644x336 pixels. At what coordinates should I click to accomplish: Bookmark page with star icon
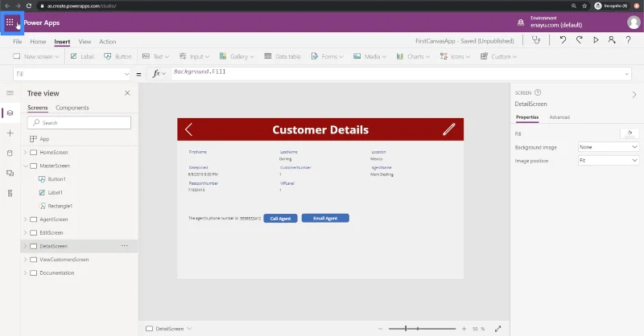(584, 6)
